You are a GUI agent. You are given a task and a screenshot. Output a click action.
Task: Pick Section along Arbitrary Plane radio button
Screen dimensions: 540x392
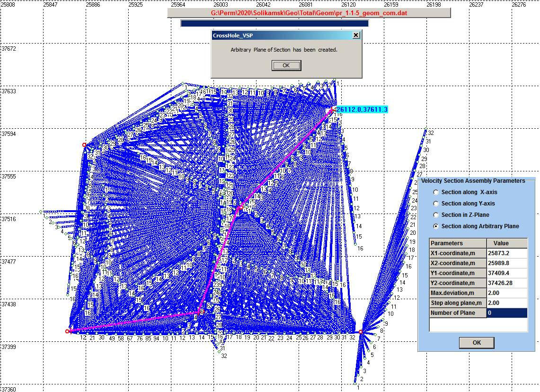click(436, 226)
